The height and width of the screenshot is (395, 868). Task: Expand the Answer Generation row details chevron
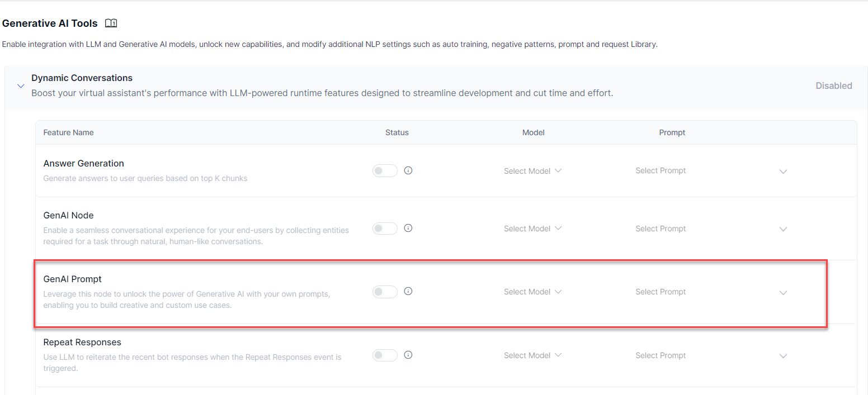783,172
